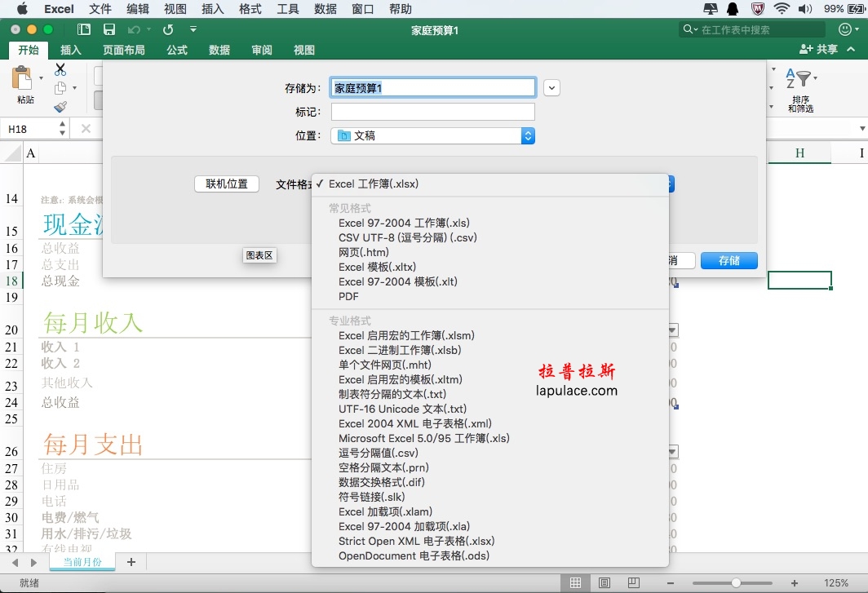Choose CSV UTF-8 (逗号分隔) format
Viewport: 868px width, 593px height.
(x=407, y=237)
